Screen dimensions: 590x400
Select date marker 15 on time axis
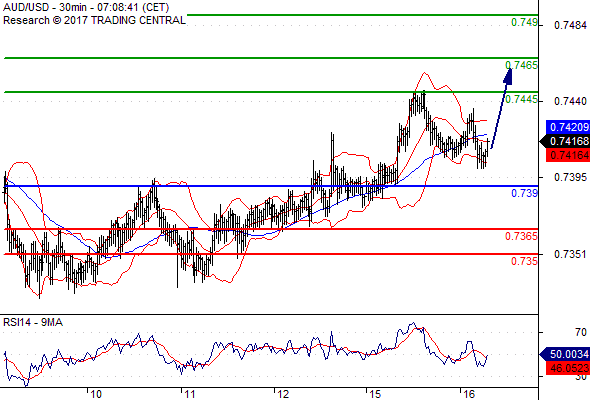(375, 394)
